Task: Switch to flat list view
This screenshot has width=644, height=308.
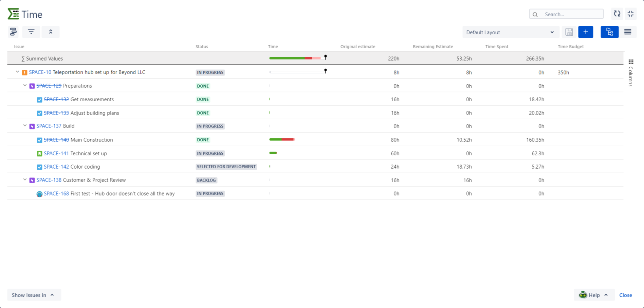Action: coord(628,32)
